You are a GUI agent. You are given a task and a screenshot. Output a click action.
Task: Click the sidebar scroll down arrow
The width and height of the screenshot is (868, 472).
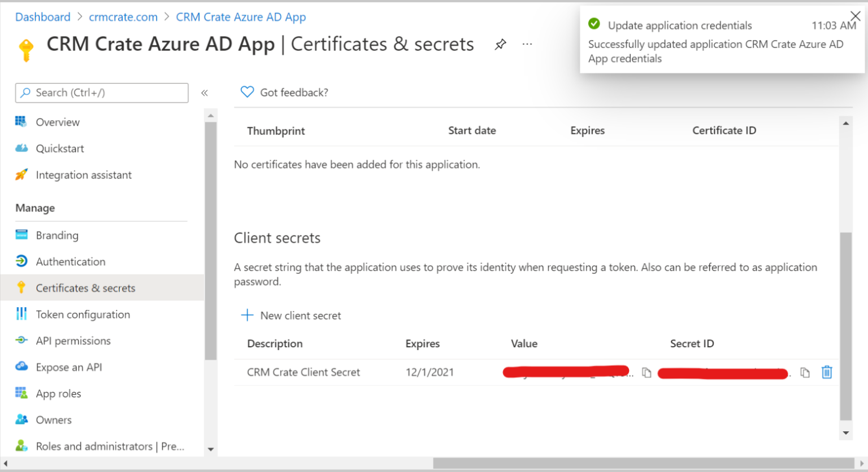tap(211, 449)
